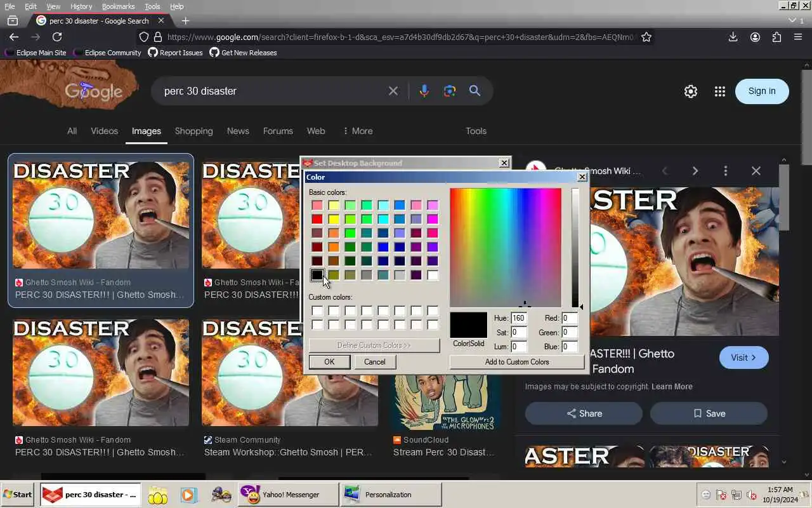Click the volume icon in system tray
812x508 pixels.
pos(752,495)
